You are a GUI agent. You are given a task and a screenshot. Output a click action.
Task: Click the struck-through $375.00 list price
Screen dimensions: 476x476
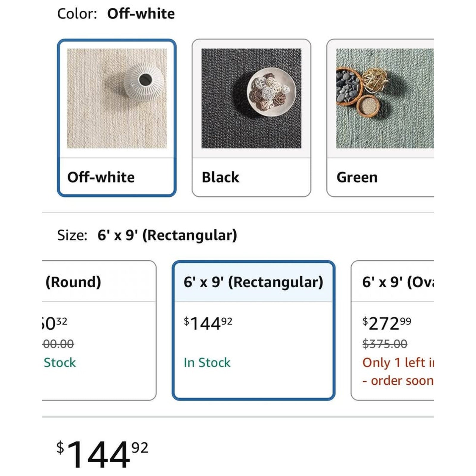pyautogui.click(x=385, y=344)
